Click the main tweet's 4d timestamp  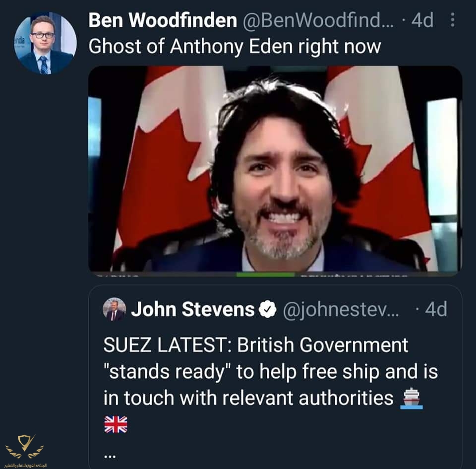point(421,20)
